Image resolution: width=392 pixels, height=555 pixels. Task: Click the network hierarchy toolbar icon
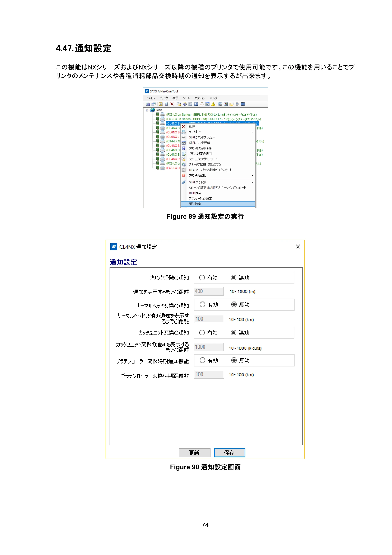tap(202, 104)
